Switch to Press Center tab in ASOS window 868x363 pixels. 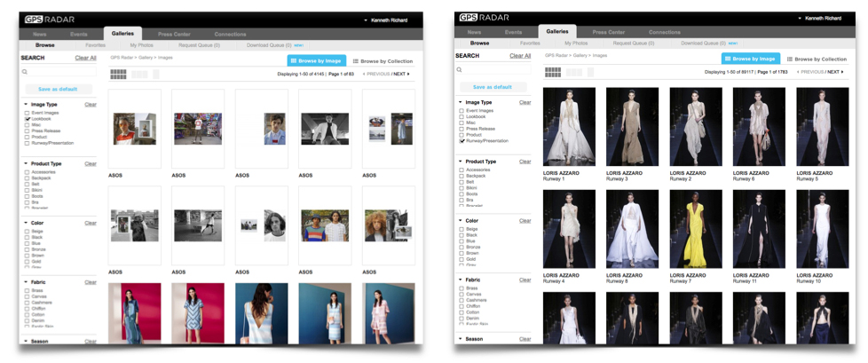pos(174,35)
